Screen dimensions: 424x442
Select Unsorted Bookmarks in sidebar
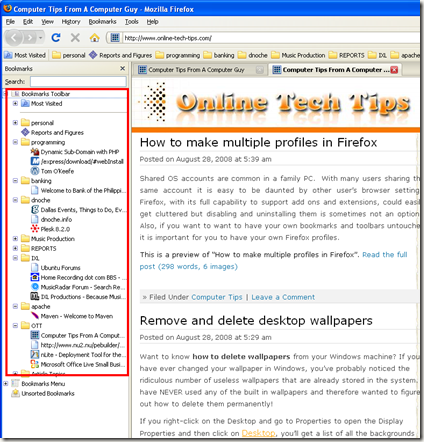(43, 394)
